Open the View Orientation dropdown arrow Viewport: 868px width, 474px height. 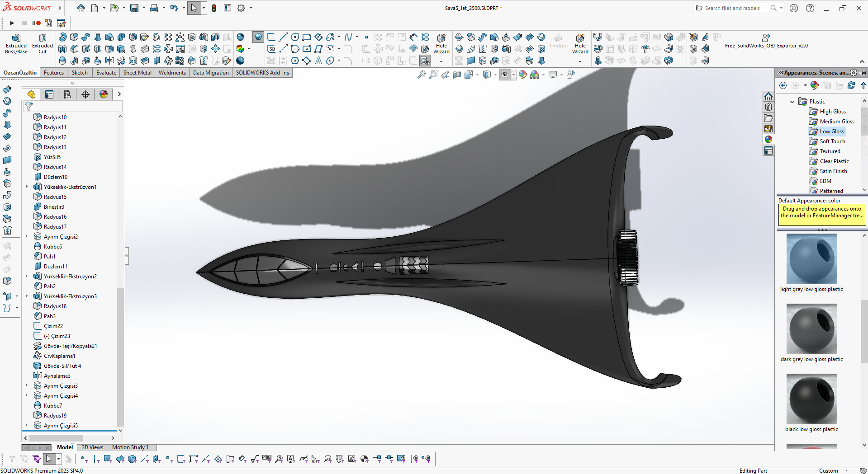tap(477, 75)
